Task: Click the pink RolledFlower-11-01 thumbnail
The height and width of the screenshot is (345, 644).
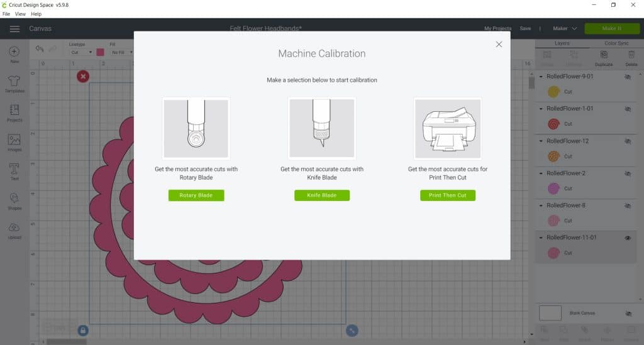Action: [x=553, y=253]
